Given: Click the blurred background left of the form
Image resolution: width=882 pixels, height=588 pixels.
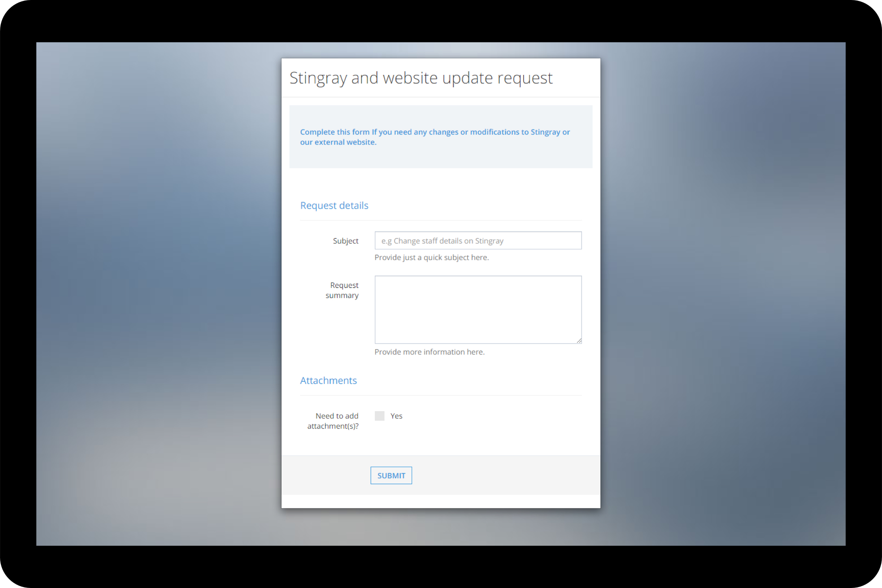Looking at the screenshot, I should (156, 294).
